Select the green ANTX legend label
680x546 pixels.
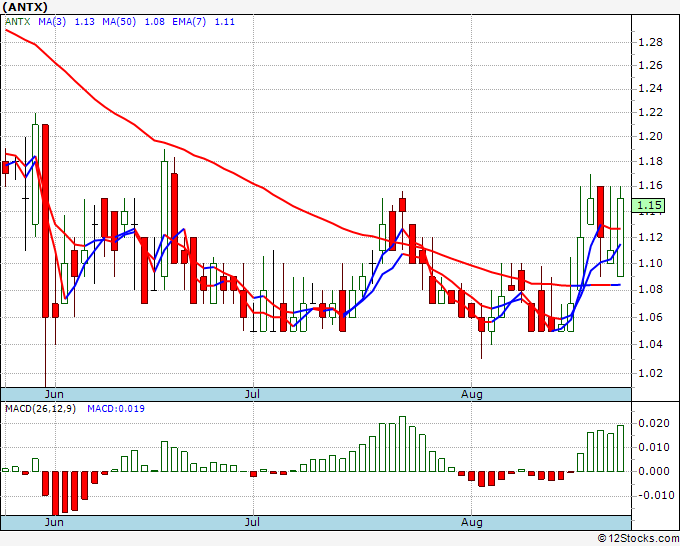18,22
